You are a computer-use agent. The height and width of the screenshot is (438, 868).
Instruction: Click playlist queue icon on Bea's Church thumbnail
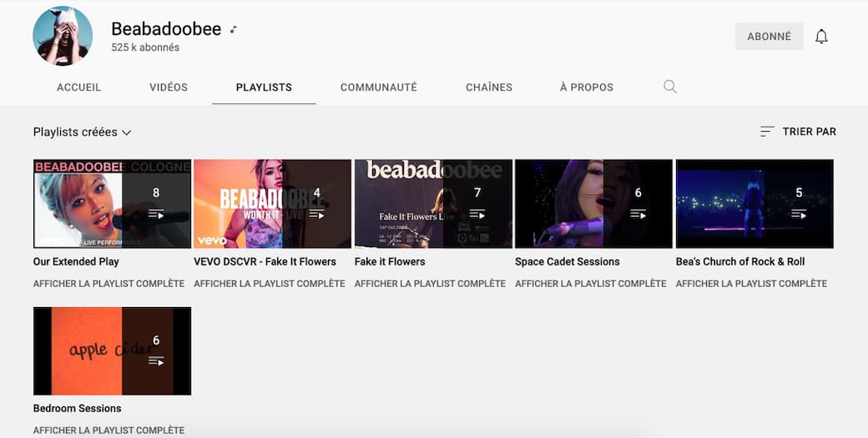pos(799,214)
